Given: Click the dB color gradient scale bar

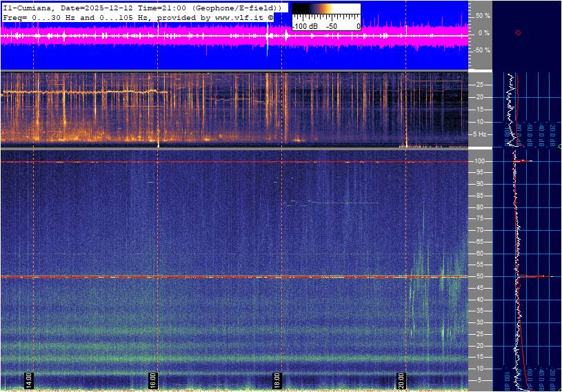Looking at the screenshot, I should click(x=325, y=12).
